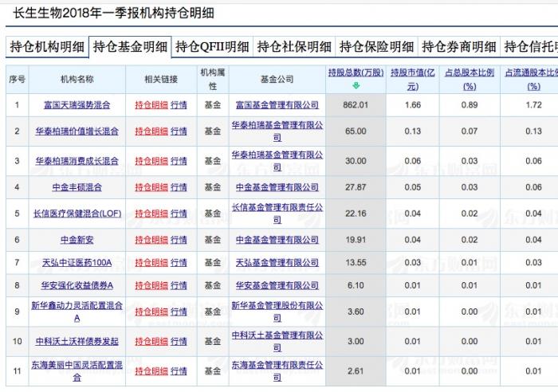Open the 持仓保险明细 tab

pyautogui.click(x=376, y=47)
